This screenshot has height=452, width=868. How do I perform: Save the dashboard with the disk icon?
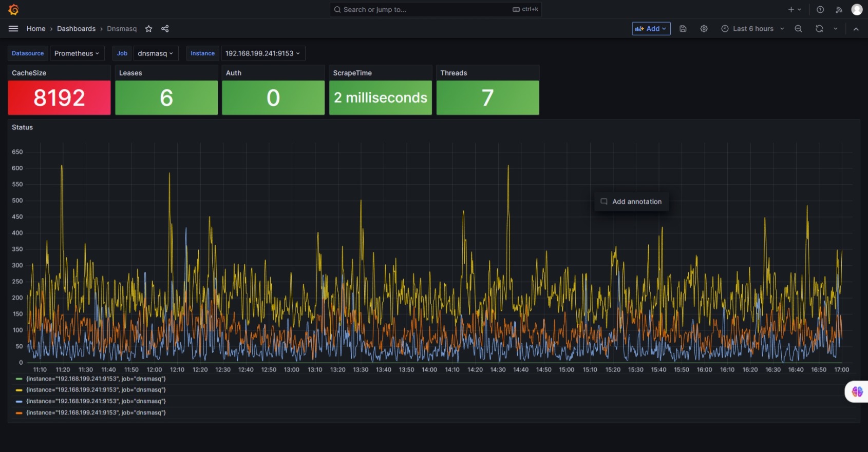[x=683, y=29]
